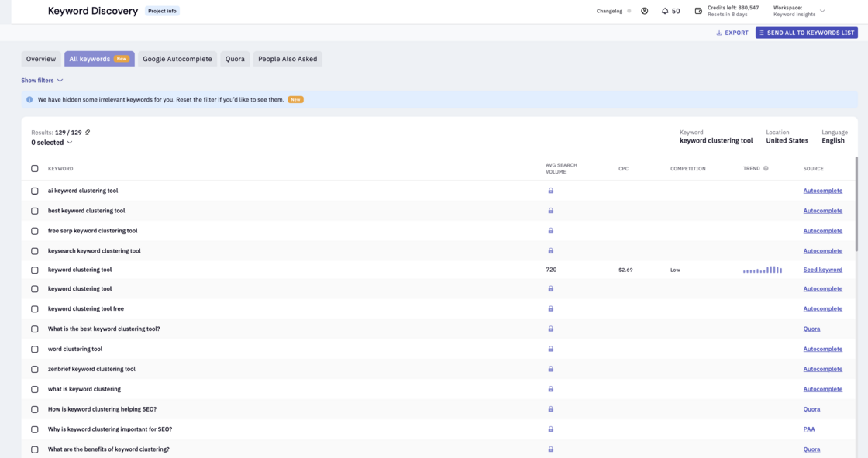
Task: Open the 0 selected dropdown
Action: [x=51, y=143]
